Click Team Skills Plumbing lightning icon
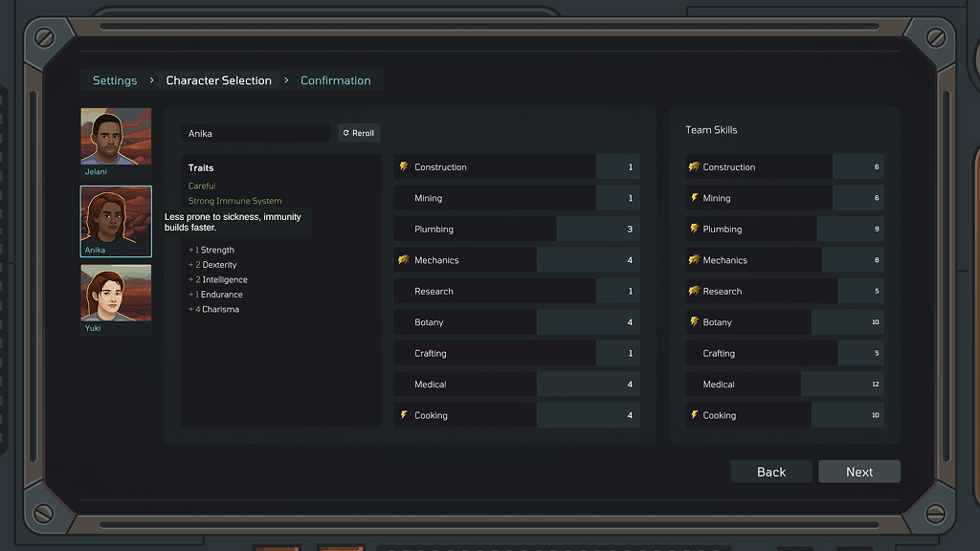Viewport: 980px width, 551px height. 695,229
